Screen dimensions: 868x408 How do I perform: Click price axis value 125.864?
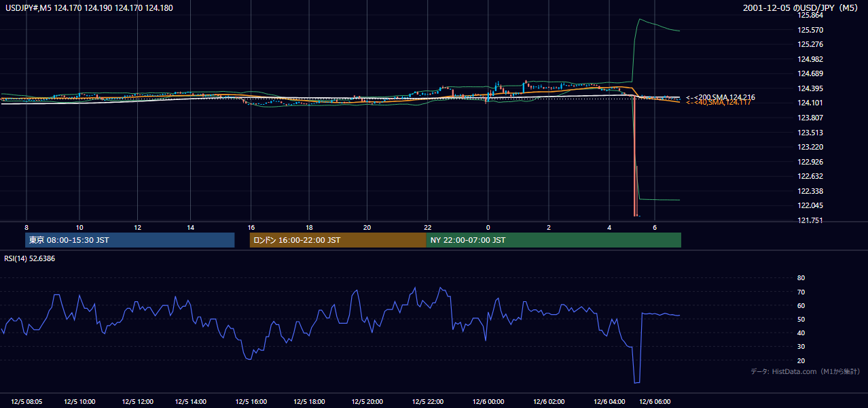(x=810, y=15)
